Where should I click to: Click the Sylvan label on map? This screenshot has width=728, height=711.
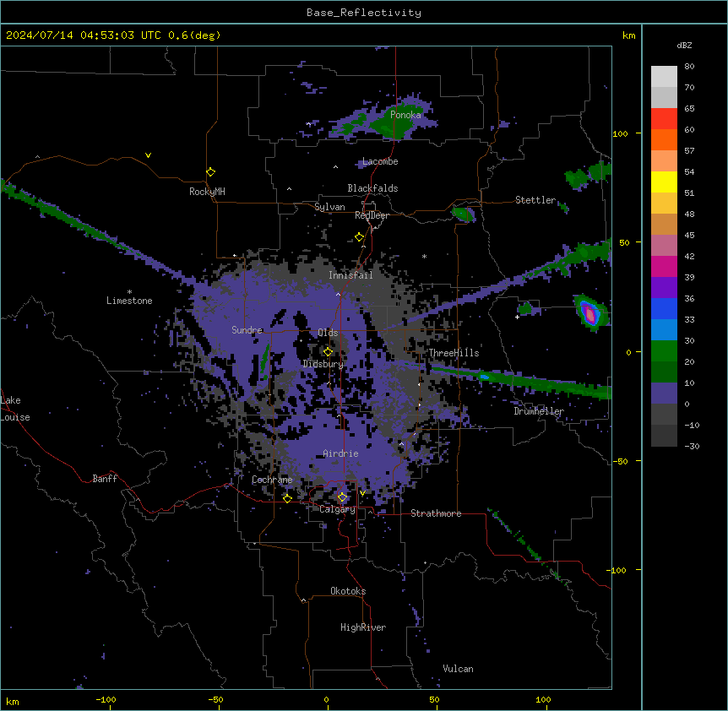(329, 207)
